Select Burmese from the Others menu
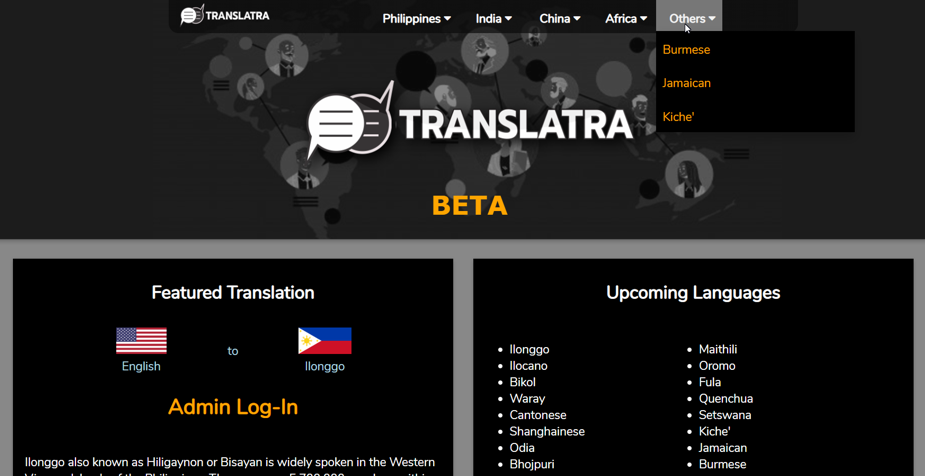The height and width of the screenshot is (476, 925). pos(686,50)
